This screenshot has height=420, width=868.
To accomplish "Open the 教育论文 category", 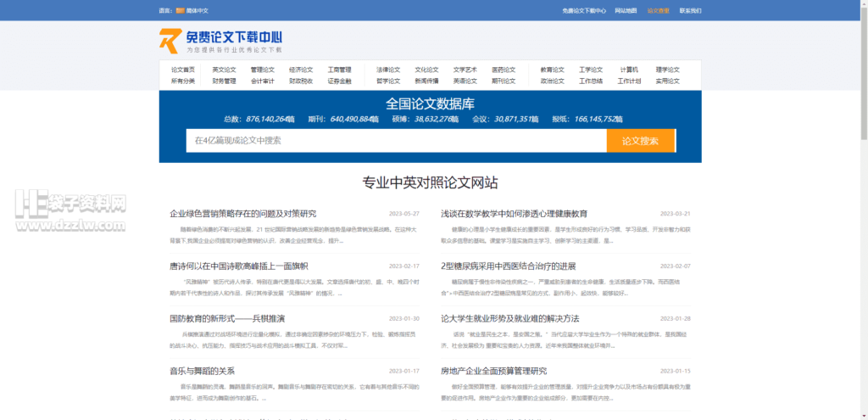I will click(x=553, y=70).
